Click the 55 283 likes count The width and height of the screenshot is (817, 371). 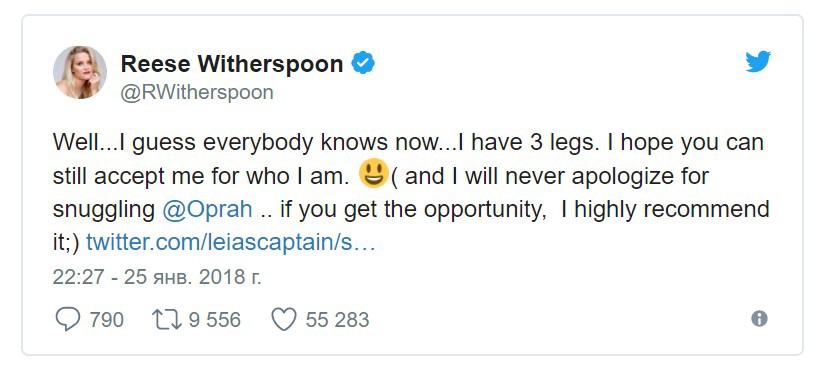(337, 319)
